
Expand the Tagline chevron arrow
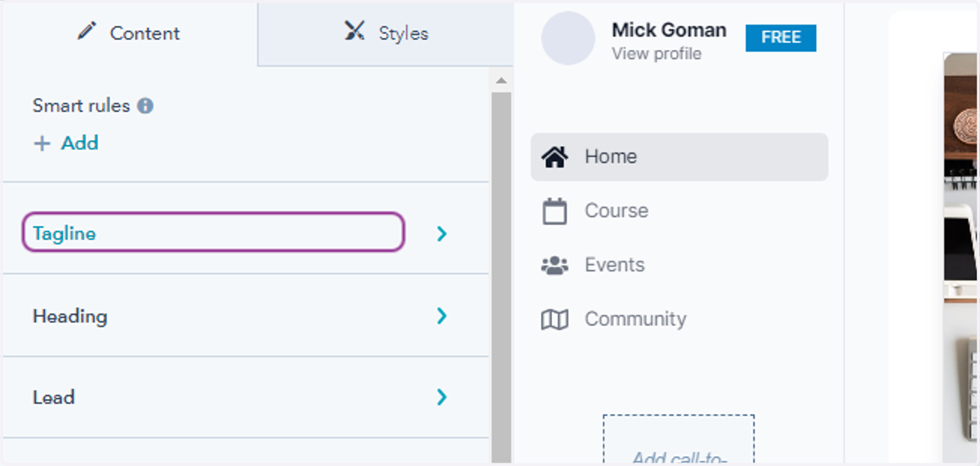point(442,234)
